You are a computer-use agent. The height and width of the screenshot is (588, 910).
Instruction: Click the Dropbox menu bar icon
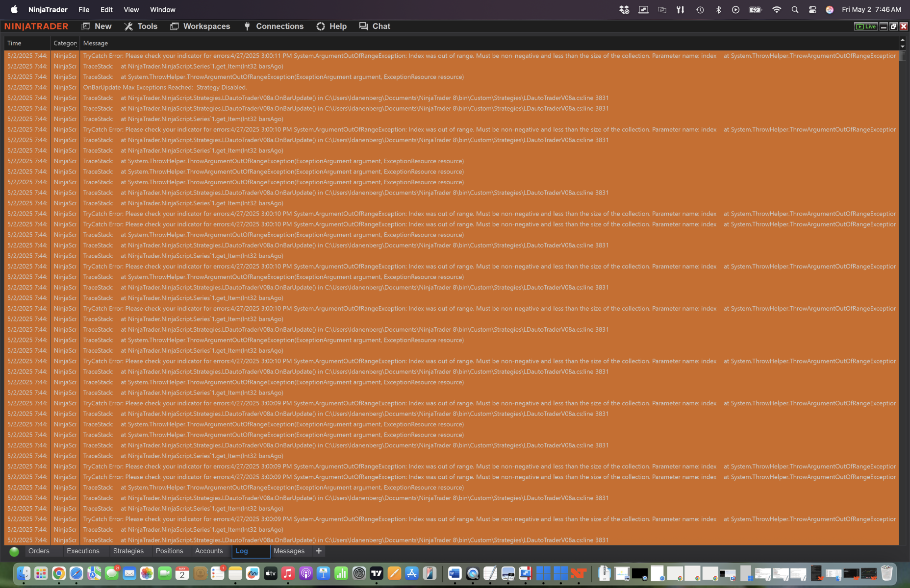624,9
